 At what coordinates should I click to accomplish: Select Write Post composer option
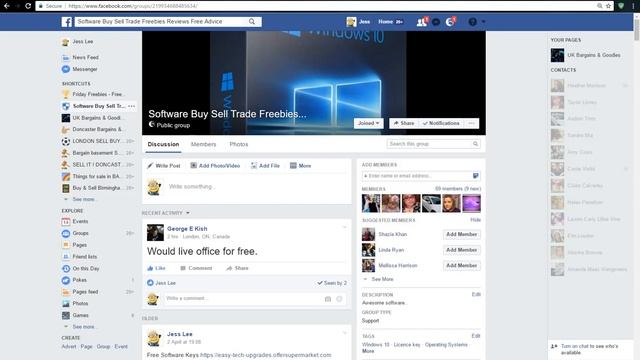[x=164, y=166]
